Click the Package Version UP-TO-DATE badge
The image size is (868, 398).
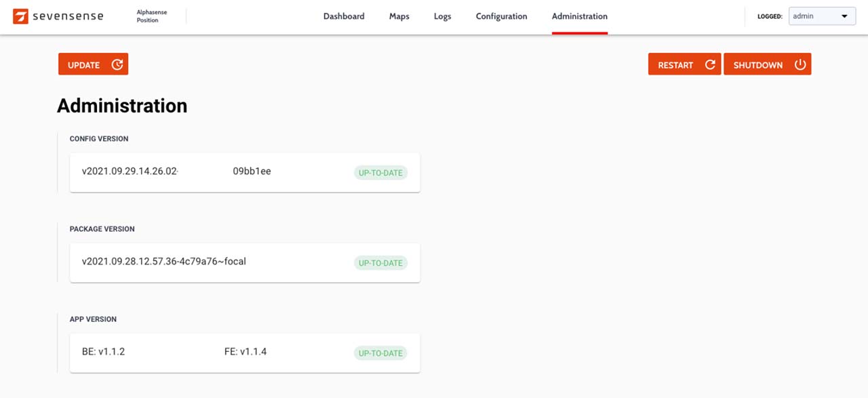click(380, 263)
